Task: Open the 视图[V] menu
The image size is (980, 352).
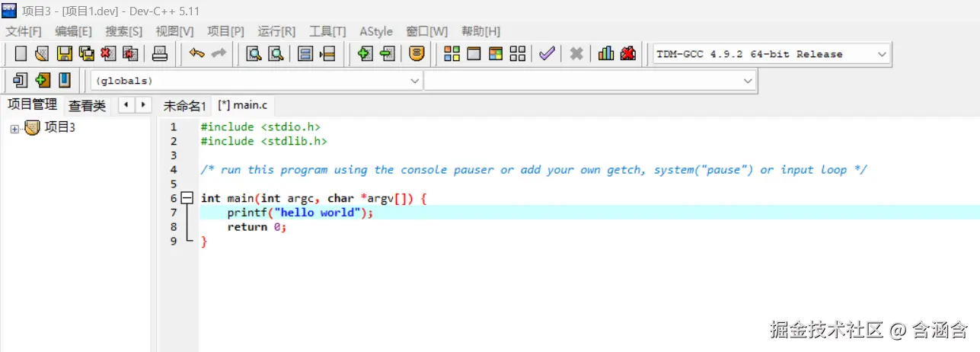Action: [175, 31]
